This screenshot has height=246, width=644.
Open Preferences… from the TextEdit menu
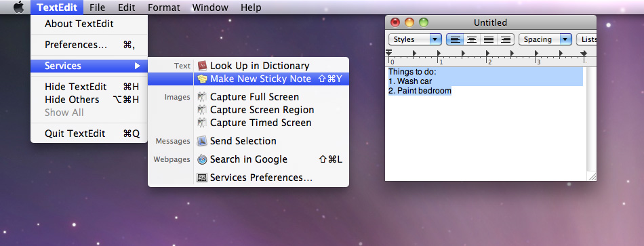click(x=89, y=45)
